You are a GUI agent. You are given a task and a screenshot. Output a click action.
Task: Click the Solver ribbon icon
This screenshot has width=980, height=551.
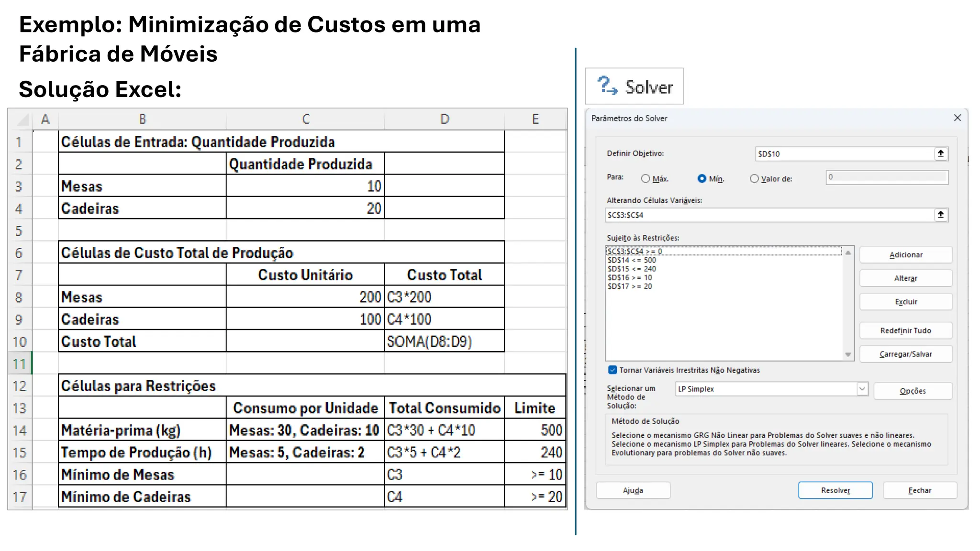click(634, 87)
